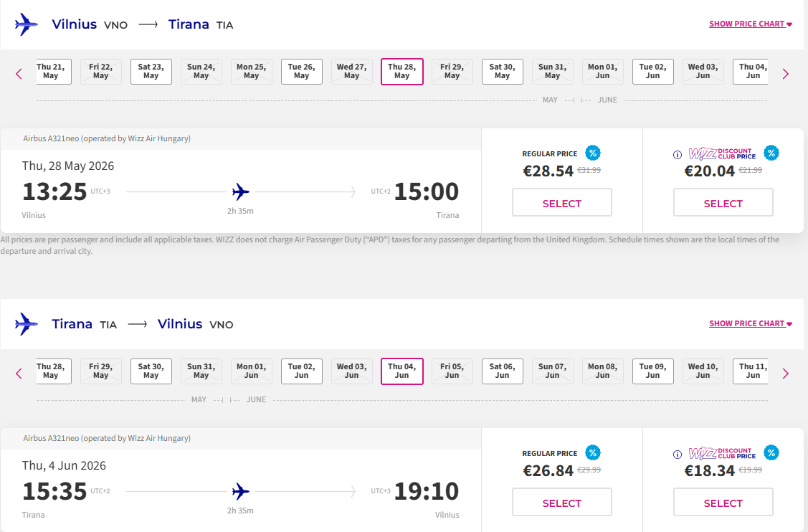
Task: Click the discount percent icon beside outbound Regular Price
Action: click(x=592, y=153)
